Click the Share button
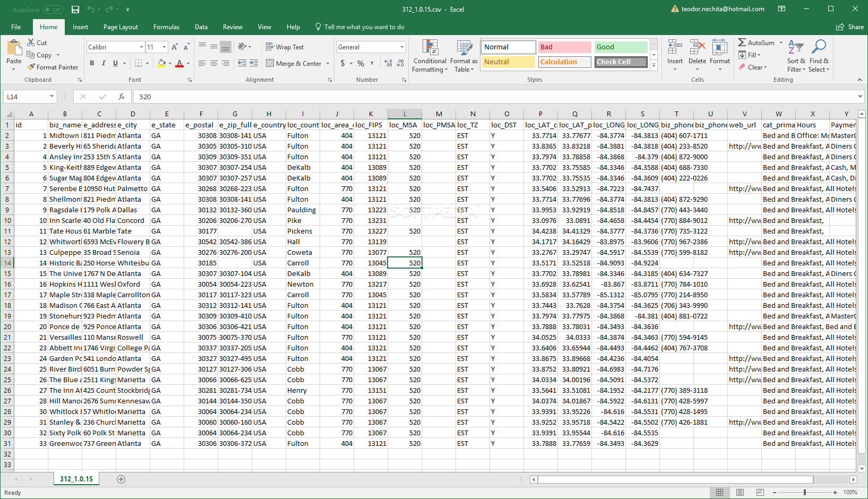 point(850,27)
